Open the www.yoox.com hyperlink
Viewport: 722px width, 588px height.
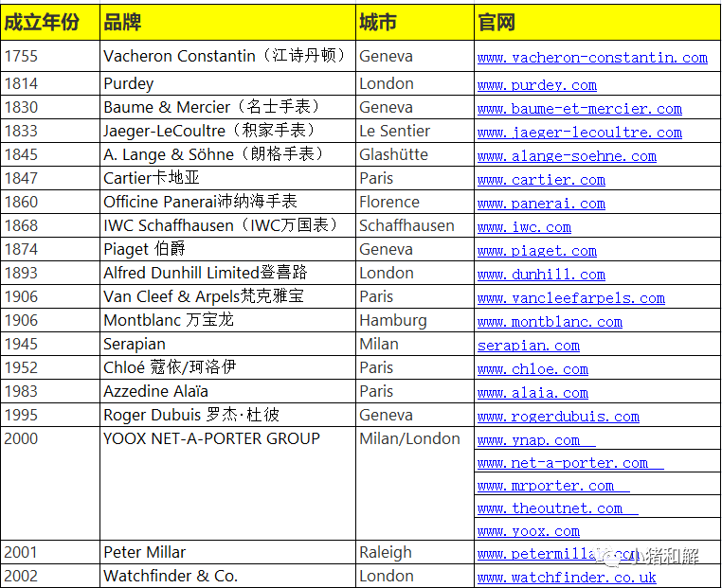pyautogui.click(x=528, y=531)
